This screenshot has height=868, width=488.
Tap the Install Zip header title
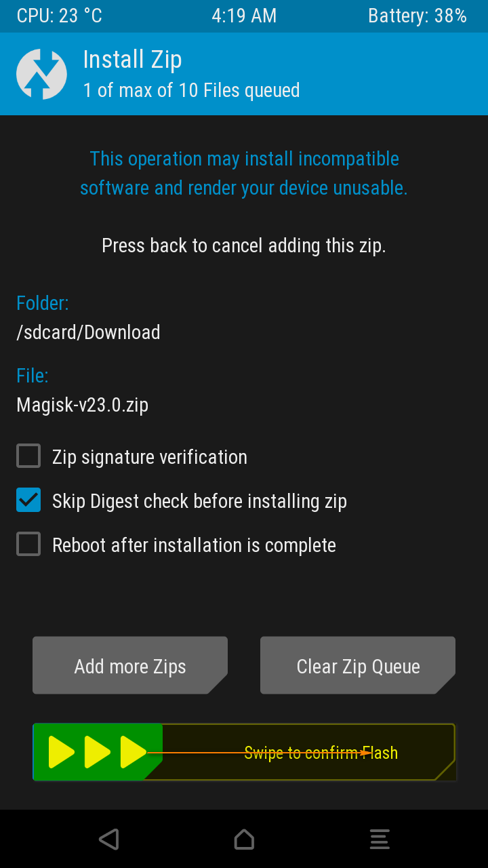click(x=132, y=60)
